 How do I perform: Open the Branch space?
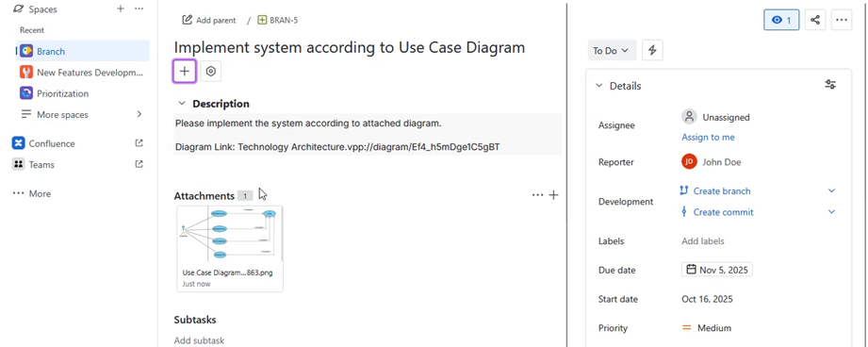pyautogui.click(x=83, y=52)
